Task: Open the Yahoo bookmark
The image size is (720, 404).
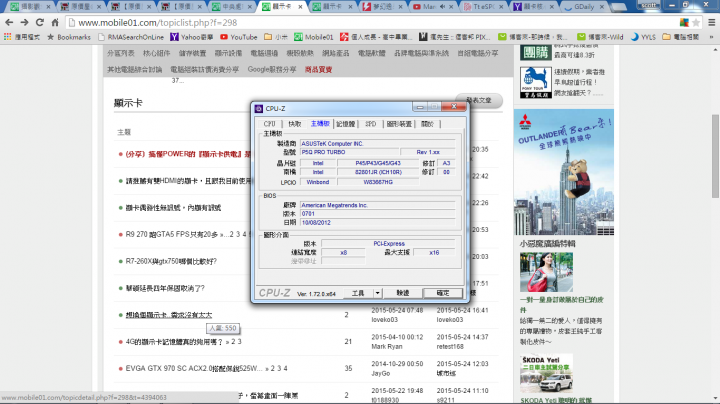Action: point(191,37)
